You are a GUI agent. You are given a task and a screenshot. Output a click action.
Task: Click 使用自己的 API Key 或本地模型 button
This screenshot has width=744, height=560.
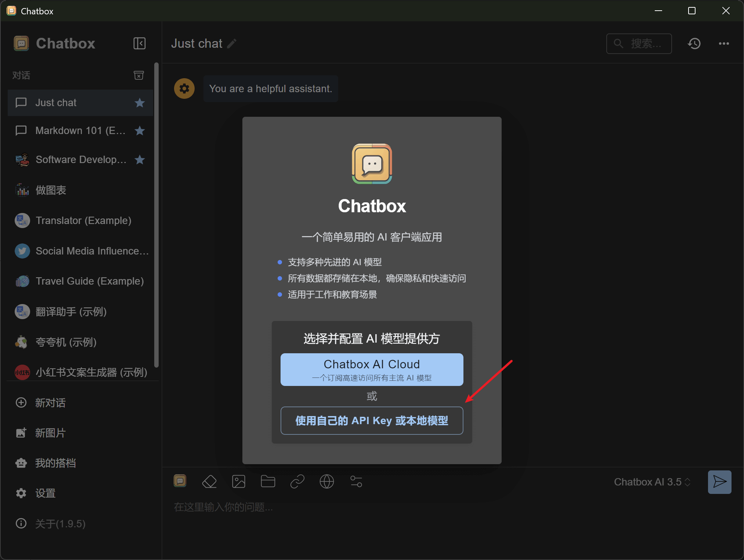(x=372, y=420)
